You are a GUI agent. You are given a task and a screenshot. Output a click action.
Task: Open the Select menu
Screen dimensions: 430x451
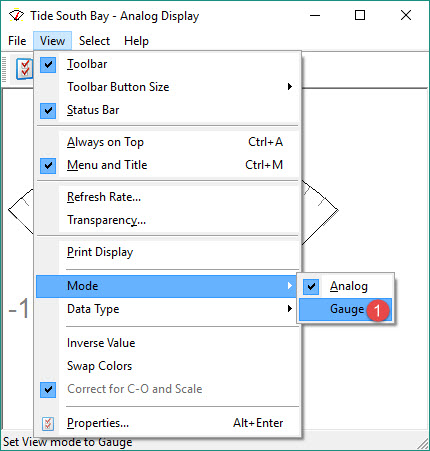[x=94, y=41]
